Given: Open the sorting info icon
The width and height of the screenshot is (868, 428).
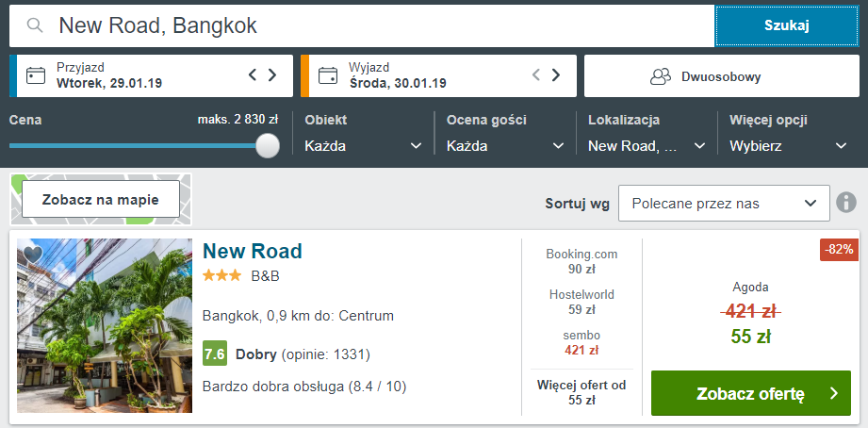Looking at the screenshot, I should [846, 203].
